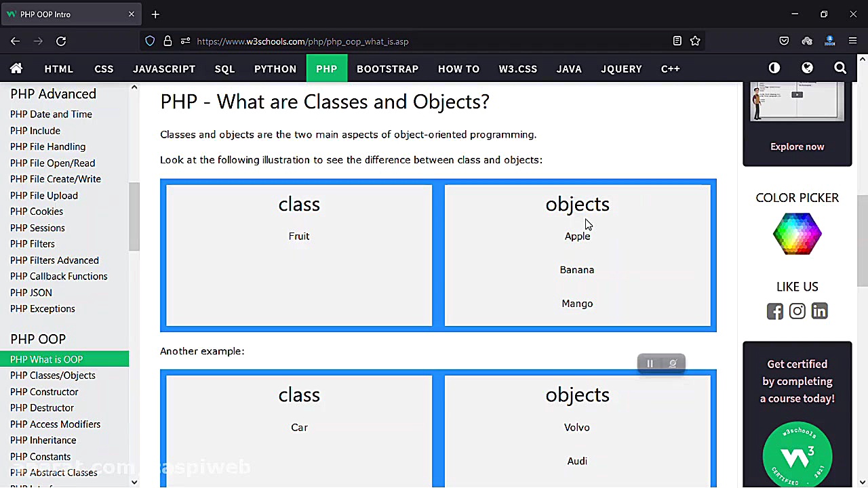The image size is (868, 488).
Task: Open PHP Sessions link
Action: [37, 228]
